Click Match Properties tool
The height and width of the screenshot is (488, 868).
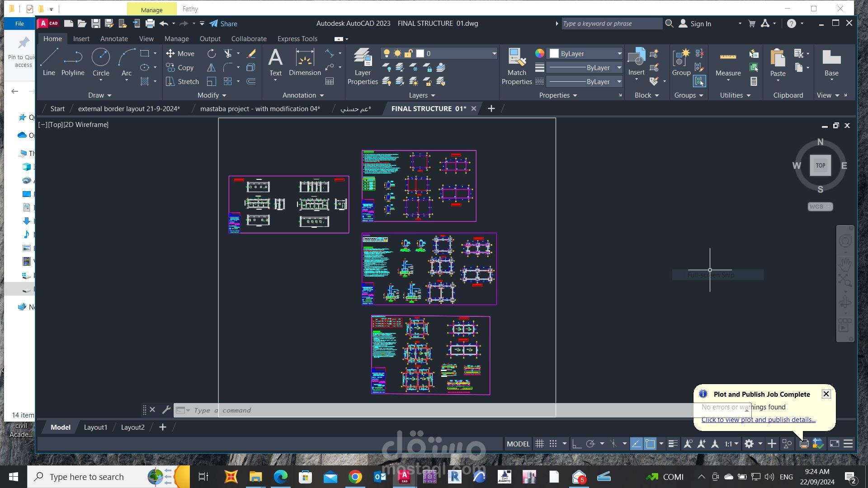click(517, 66)
